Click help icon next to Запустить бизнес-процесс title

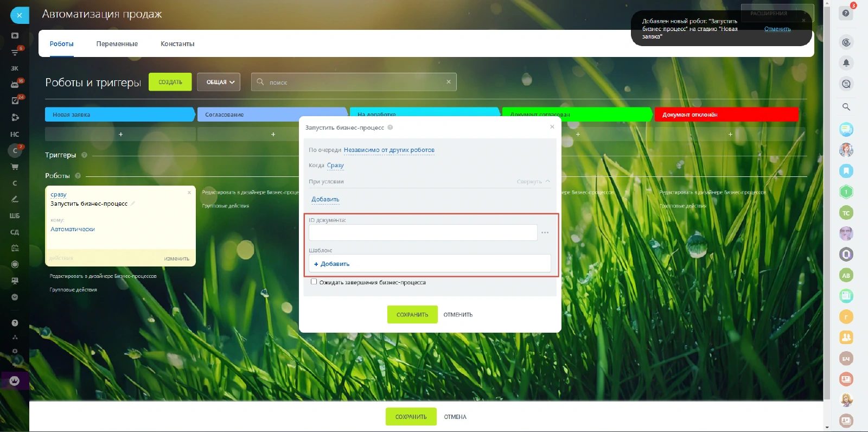pos(390,128)
